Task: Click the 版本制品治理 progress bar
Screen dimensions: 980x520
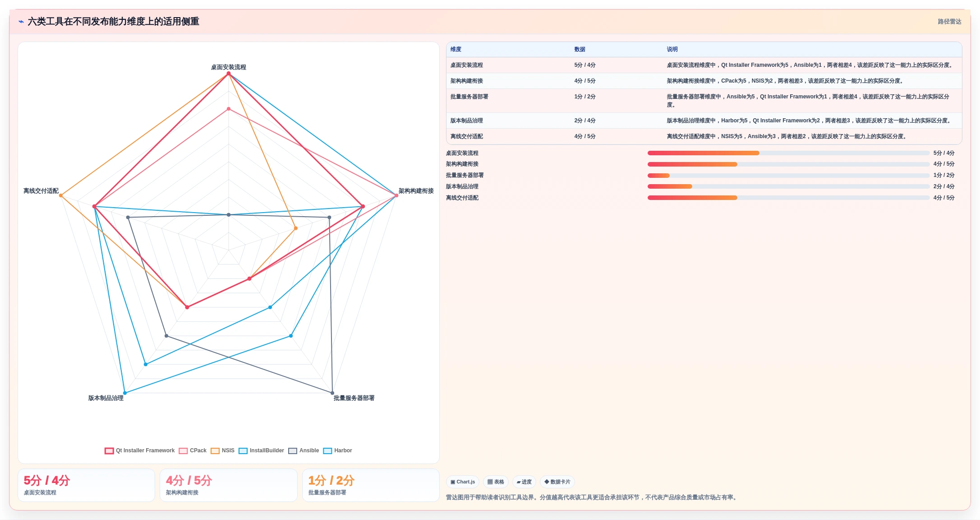Action: point(788,186)
